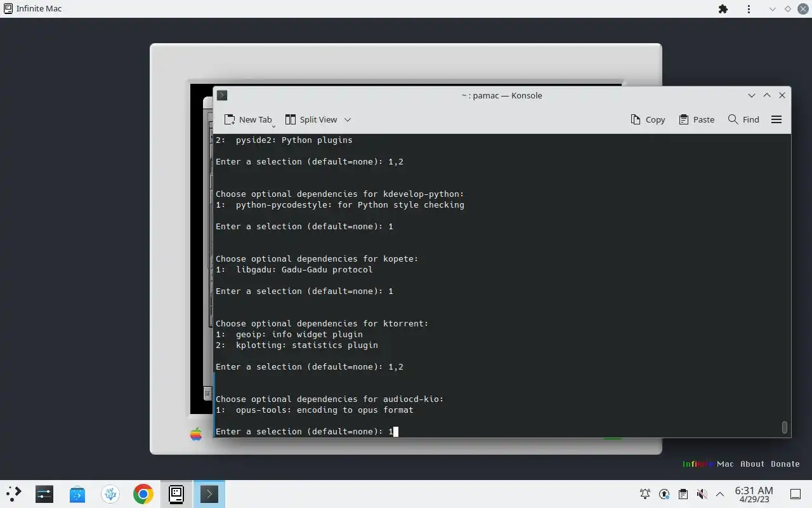This screenshot has width=812, height=508.
Task: Expand the Split View dropdown chevron
Action: pos(348,119)
